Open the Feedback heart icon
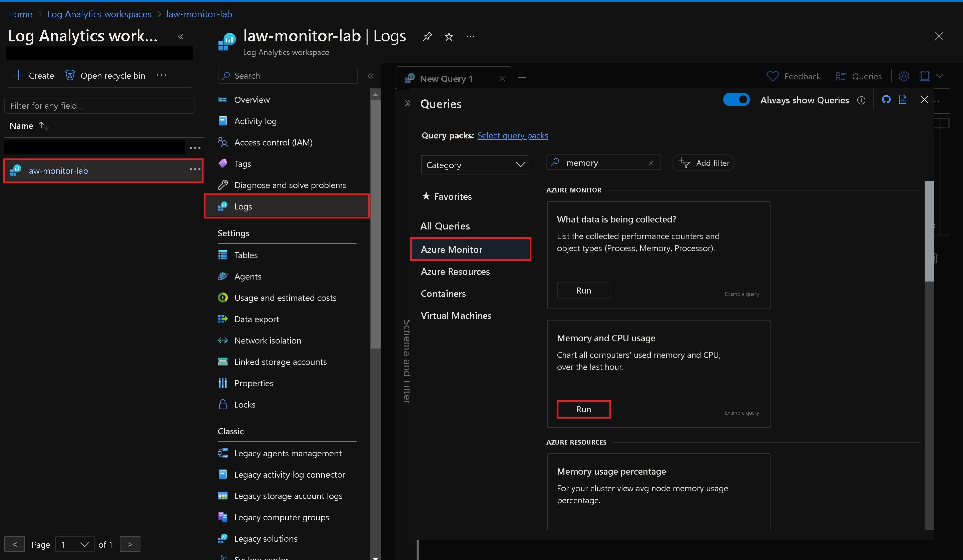 [773, 76]
